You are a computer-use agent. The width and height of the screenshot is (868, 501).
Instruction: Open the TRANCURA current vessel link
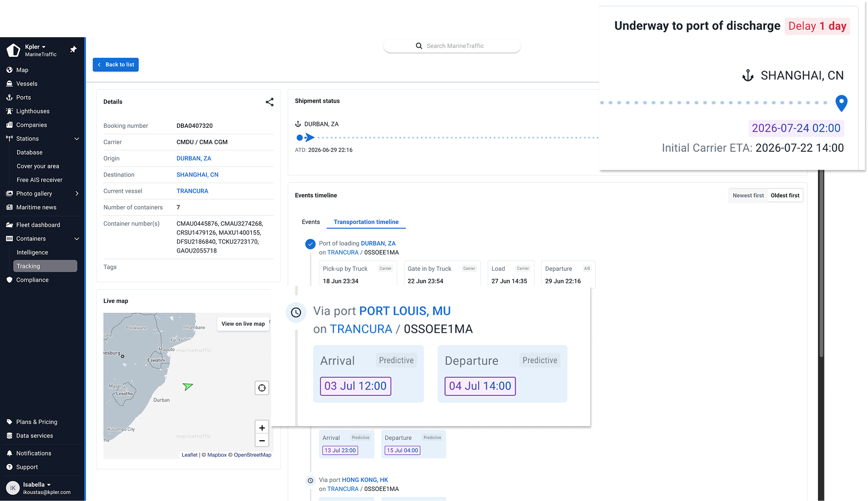(192, 191)
